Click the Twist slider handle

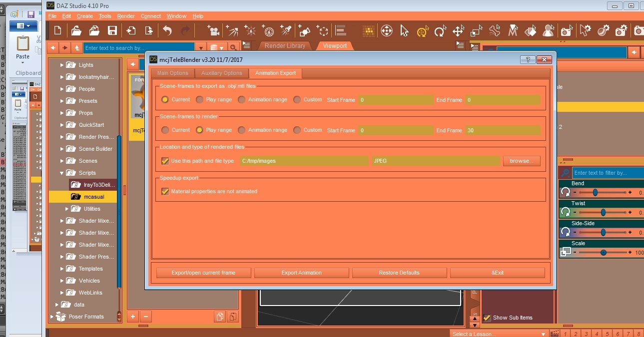tap(603, 212)
